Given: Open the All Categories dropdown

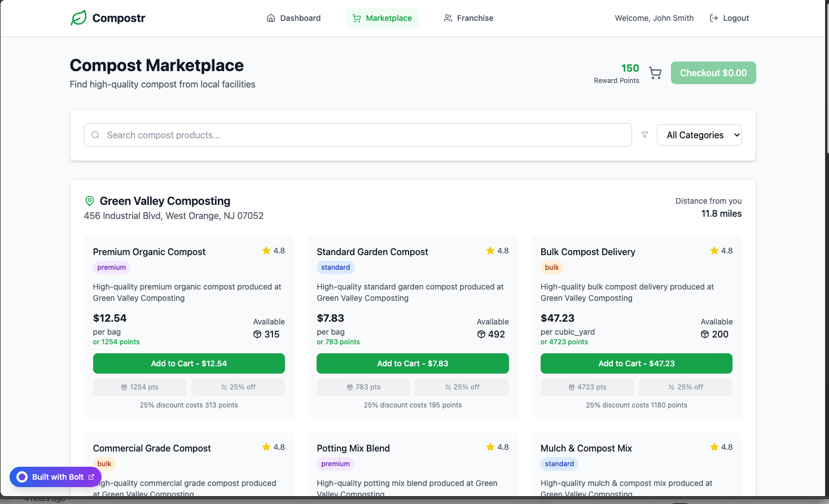Looking at the screenshot, I should [x=699, y=135].
